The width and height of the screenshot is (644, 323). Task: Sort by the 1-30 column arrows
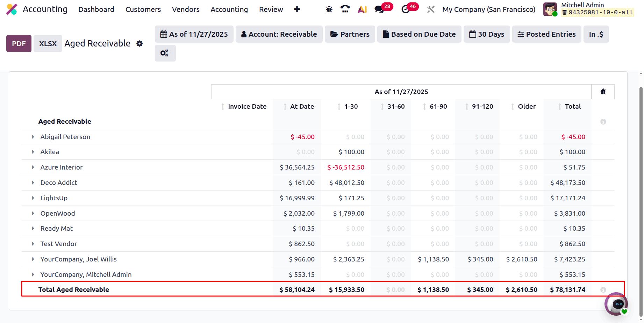pyautogui.click(x=339, y=107)
